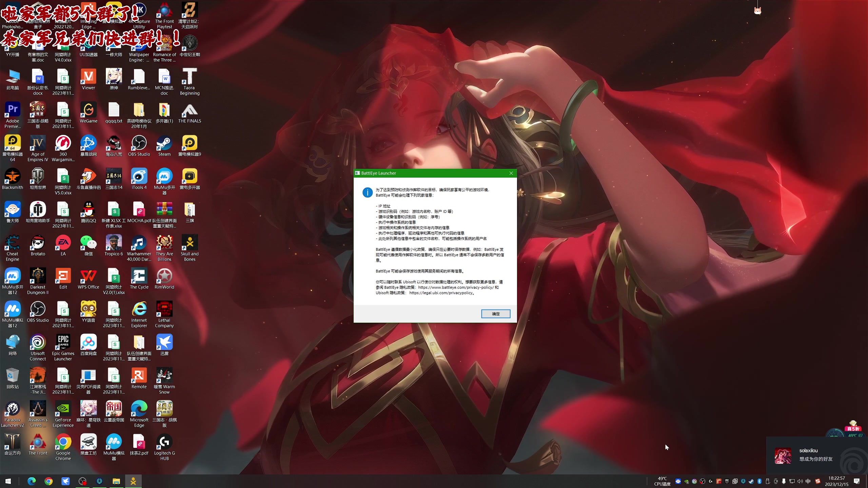
Task: Open 回收站 recycle bin
Action: pyautogui.click(x=13, y=379)
